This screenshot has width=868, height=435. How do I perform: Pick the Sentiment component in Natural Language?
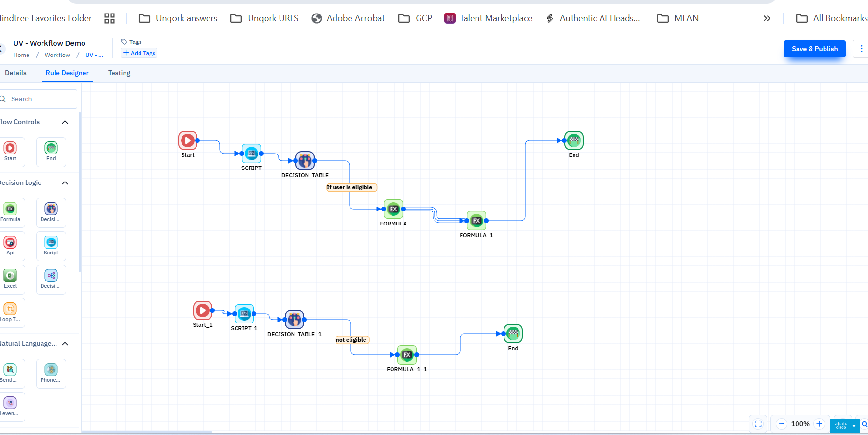coord(10,373)
